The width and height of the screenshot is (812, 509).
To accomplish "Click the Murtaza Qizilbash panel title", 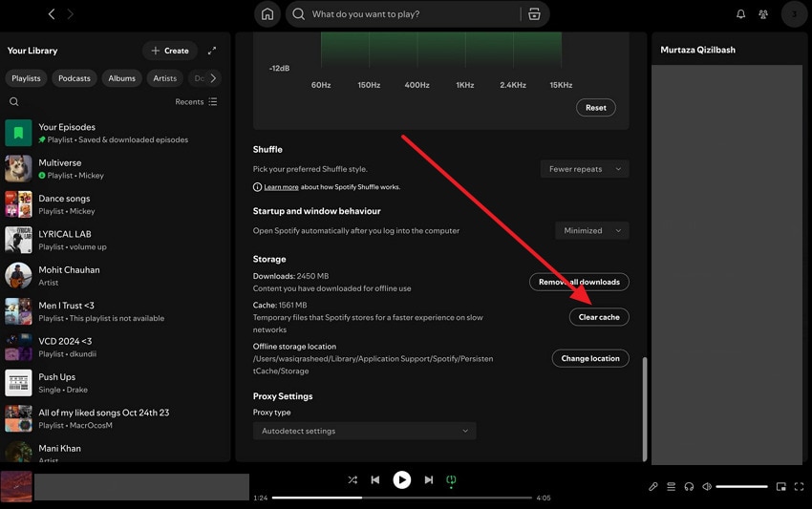I will [x=697, y=50].
